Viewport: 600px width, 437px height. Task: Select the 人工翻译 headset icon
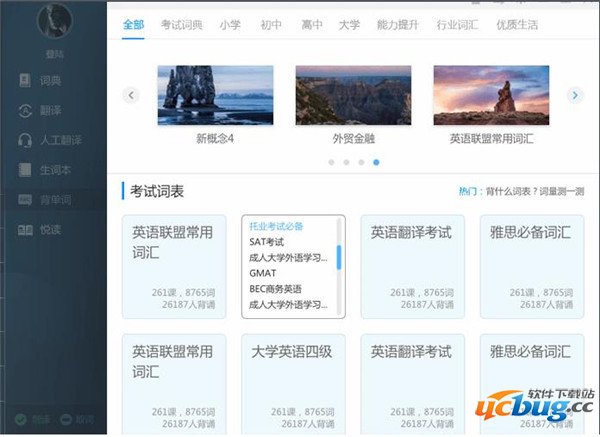tap(25, 140)
